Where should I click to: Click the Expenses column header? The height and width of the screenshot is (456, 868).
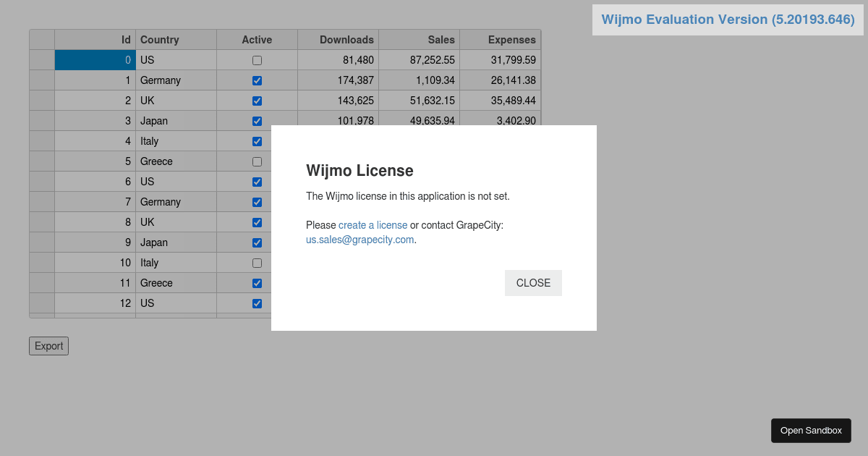[501, 39]
